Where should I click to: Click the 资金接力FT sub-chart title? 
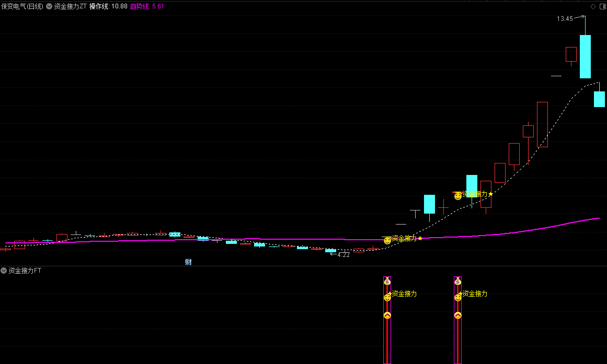pos(25,271)
